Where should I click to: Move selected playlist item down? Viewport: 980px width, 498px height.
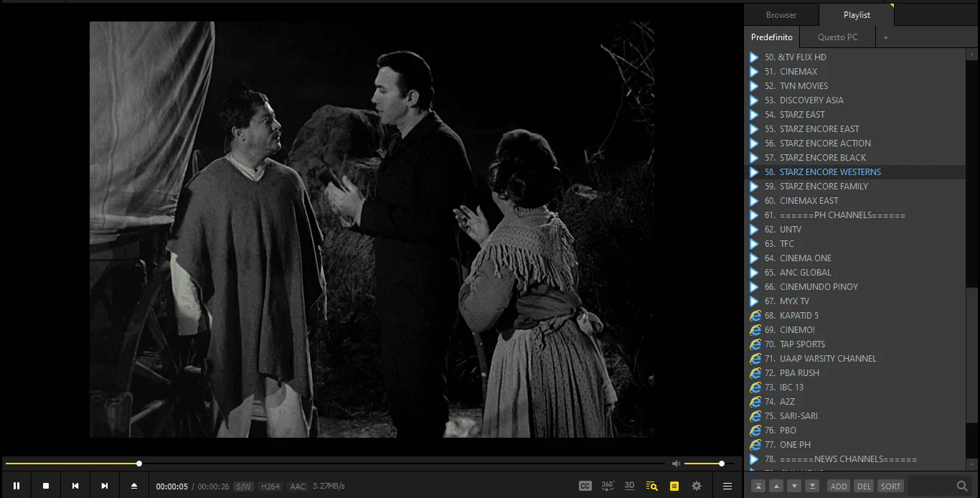(794, 486)
